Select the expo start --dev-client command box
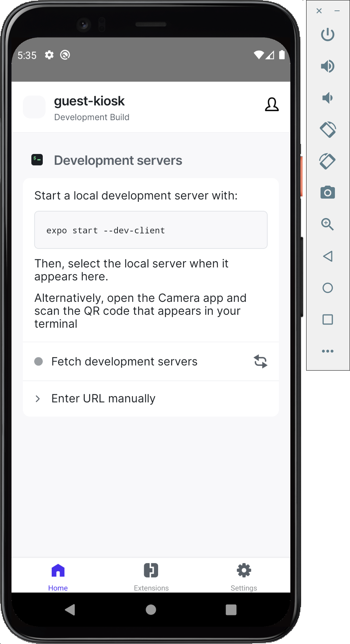350x644 pixels. 151,230
